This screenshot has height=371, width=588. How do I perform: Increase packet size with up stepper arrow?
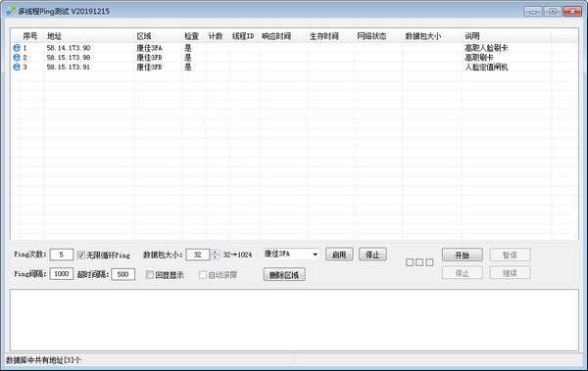point(215,253)
